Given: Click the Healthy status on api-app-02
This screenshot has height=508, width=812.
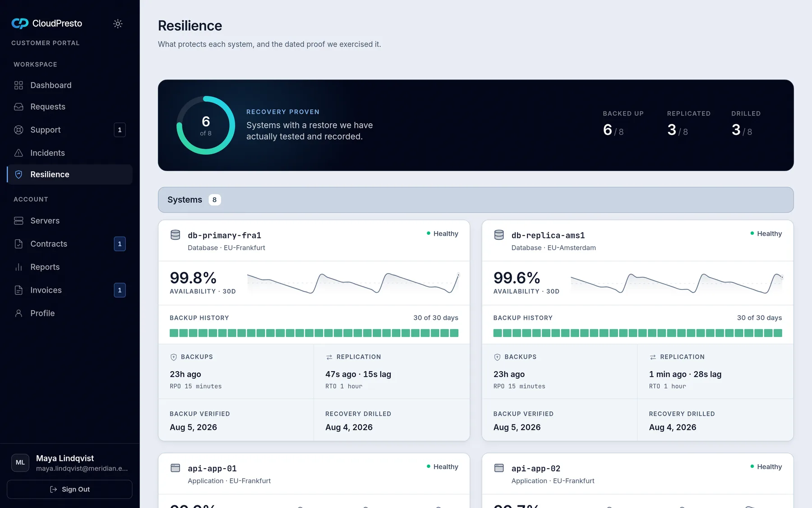Looking at the screenshot, I should 766,467.
